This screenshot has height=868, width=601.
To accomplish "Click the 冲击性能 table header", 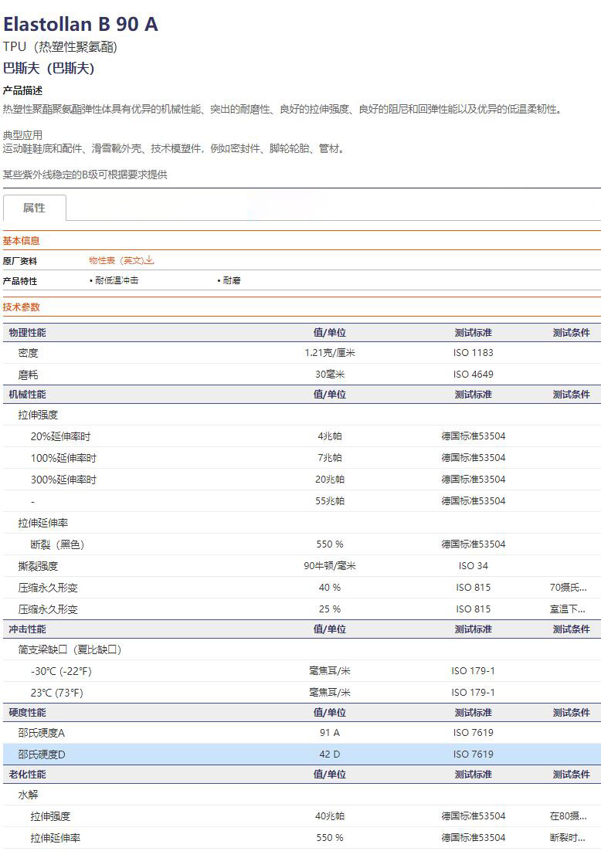I will click(28, 629).
